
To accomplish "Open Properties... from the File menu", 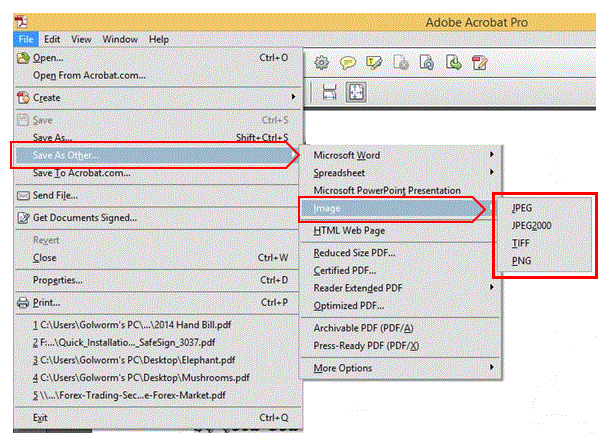I will point(158,280).
